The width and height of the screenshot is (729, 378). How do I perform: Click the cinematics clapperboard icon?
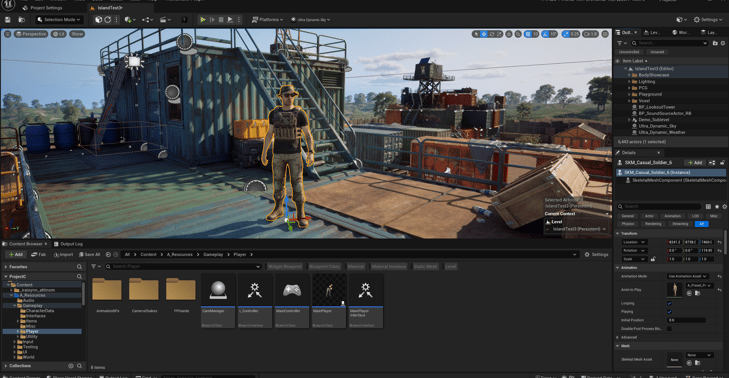[164, 20]
